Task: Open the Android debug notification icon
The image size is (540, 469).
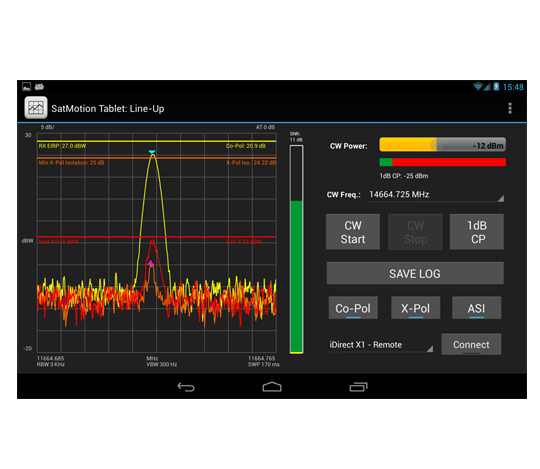Action: point(39,86)
